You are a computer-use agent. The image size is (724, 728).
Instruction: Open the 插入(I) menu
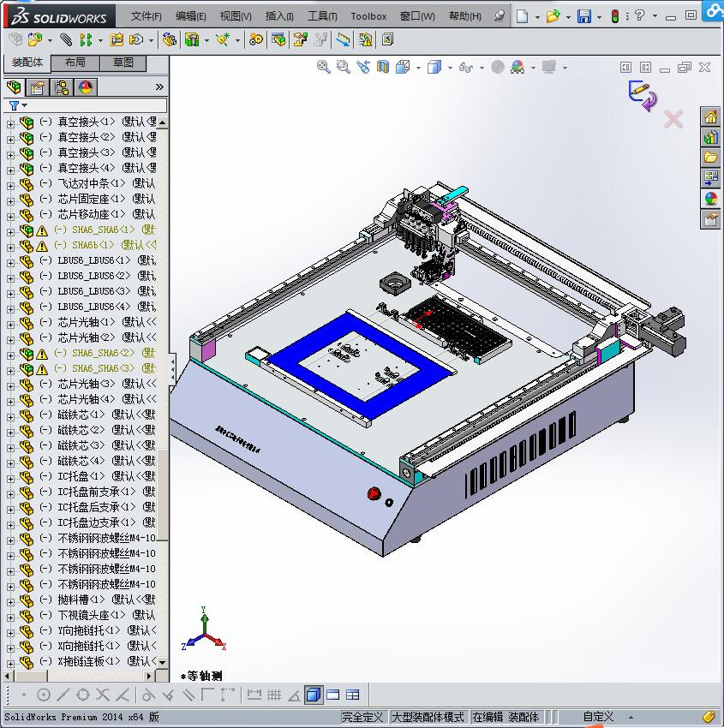[x=279, y=16]
